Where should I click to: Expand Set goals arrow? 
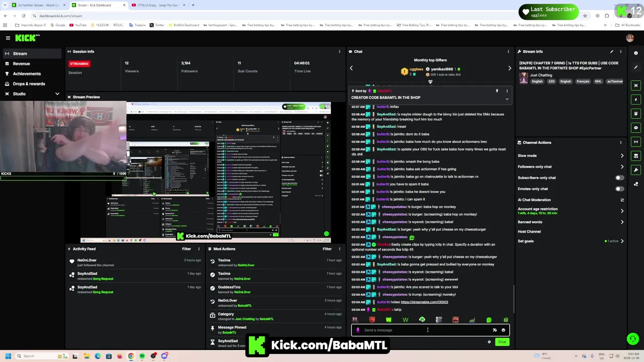coord(622,241)
